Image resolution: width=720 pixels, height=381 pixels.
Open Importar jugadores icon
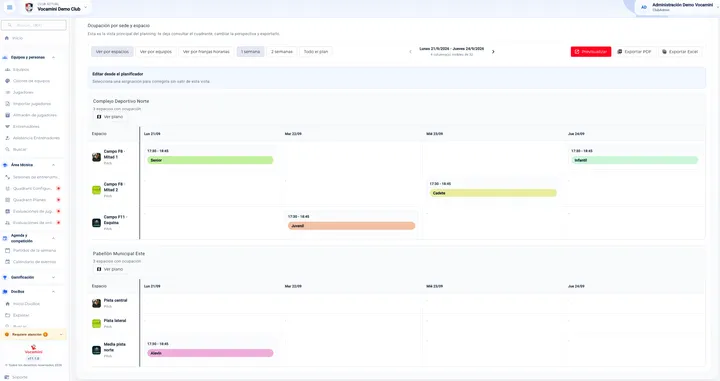click(7, 104)
